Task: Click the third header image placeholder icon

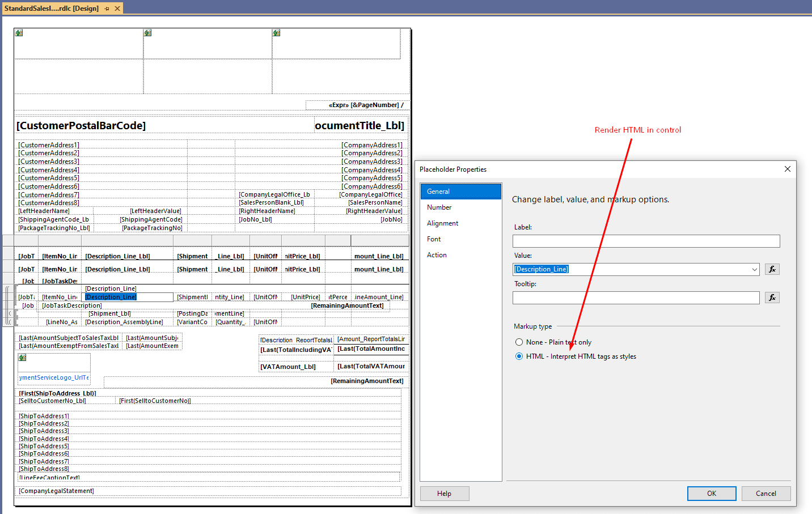Action: coord(276,33)
